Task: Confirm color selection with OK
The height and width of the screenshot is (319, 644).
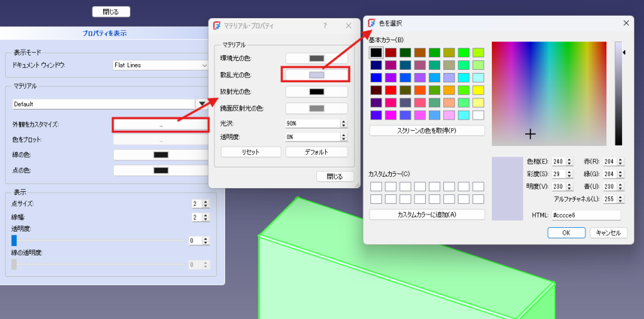Action: (x=566, y=233)
